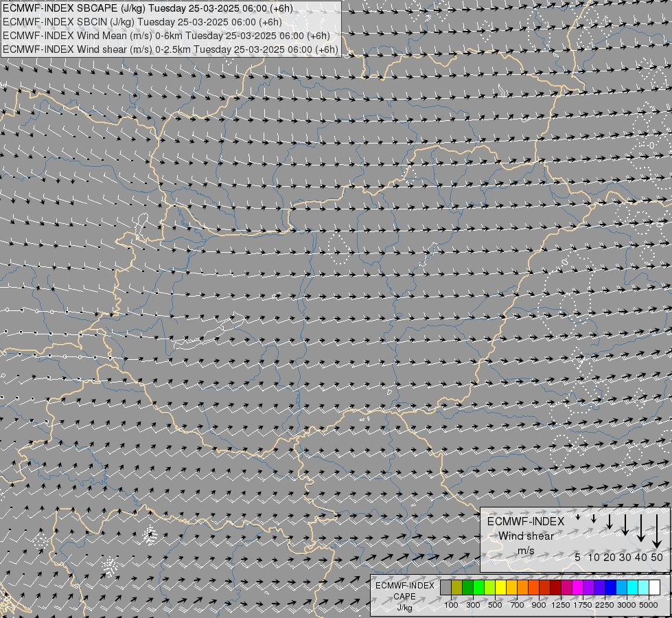The height and width of the screenshot is (618, 672).
Task: Click the 10 m/s wind shear legend arrow
Action: pos(594,518)
